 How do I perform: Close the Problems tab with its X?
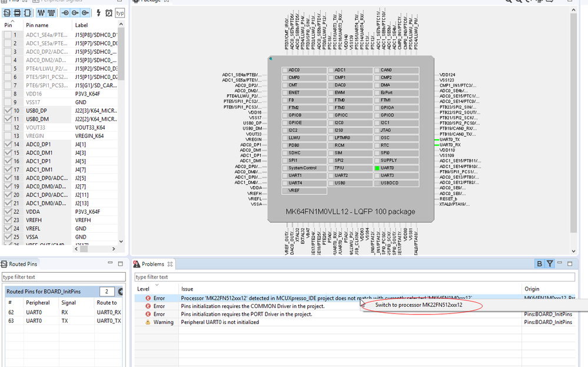(170, 264)
